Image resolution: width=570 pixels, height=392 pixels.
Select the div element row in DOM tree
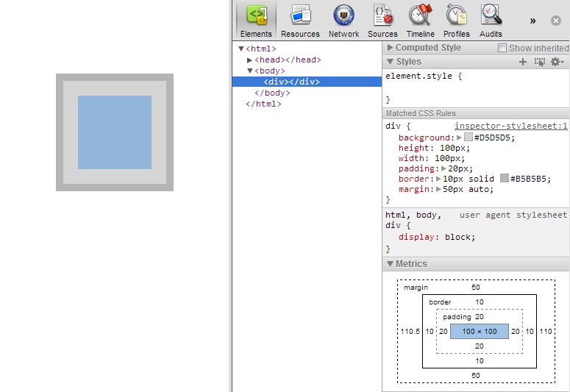tap(307, 82)
